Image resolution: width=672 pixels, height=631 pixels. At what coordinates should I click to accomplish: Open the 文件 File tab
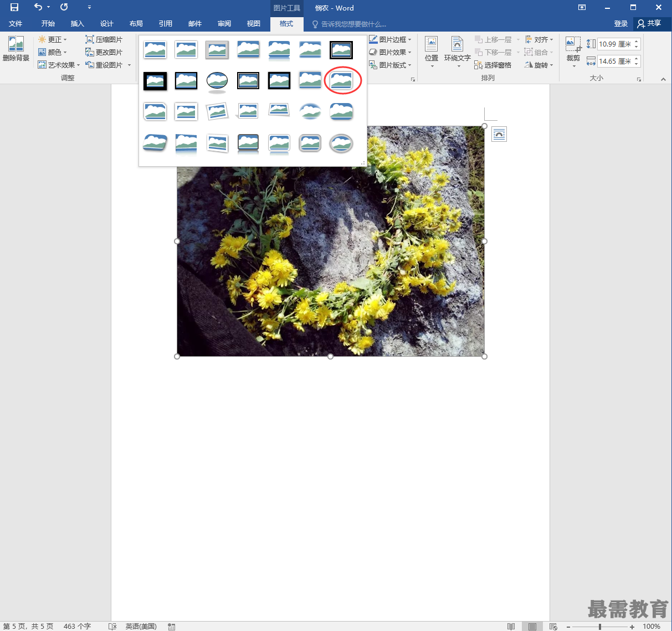pos(16,23)
